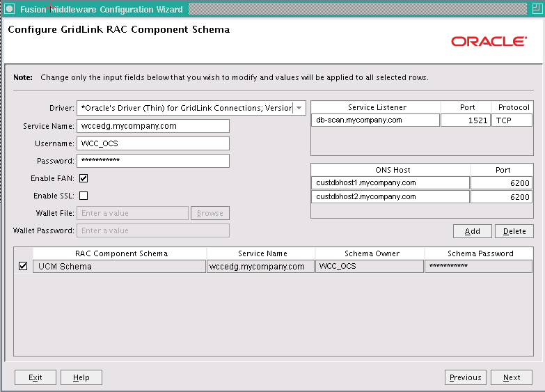Click the window menu icon in title bar
This screenshot has height=392, width=545.
point(9,9)
